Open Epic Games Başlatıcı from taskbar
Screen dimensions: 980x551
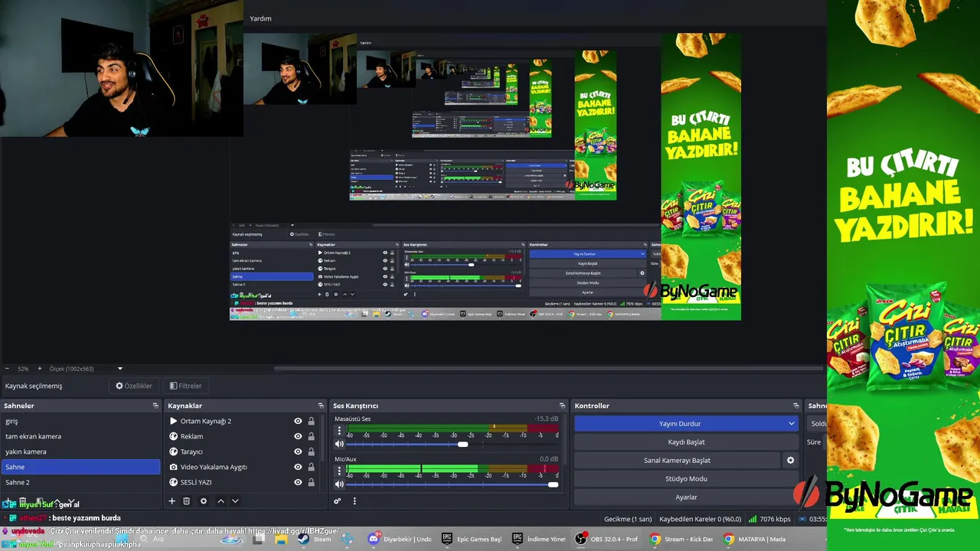click(x=472, y=539)
